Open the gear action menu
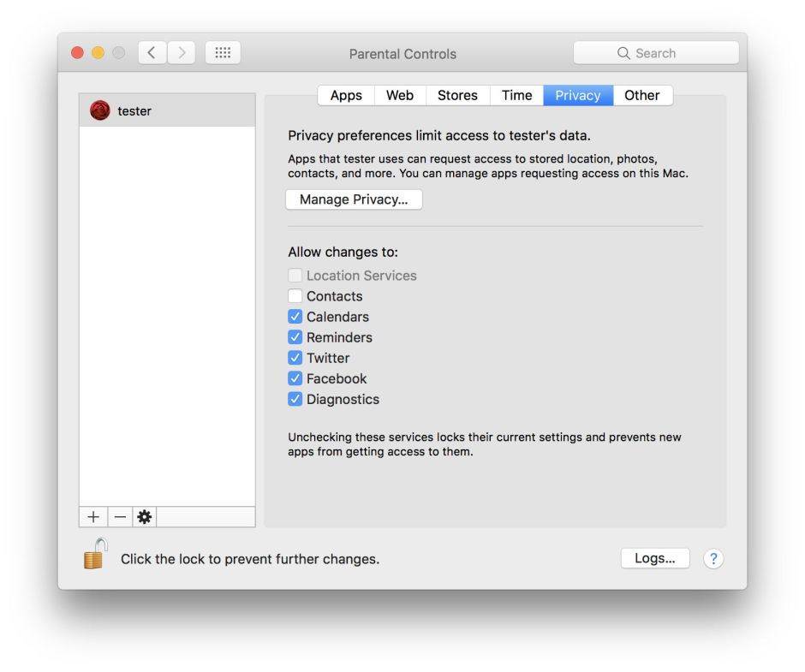Screen dimensions: 805x672 pos(145,517)
